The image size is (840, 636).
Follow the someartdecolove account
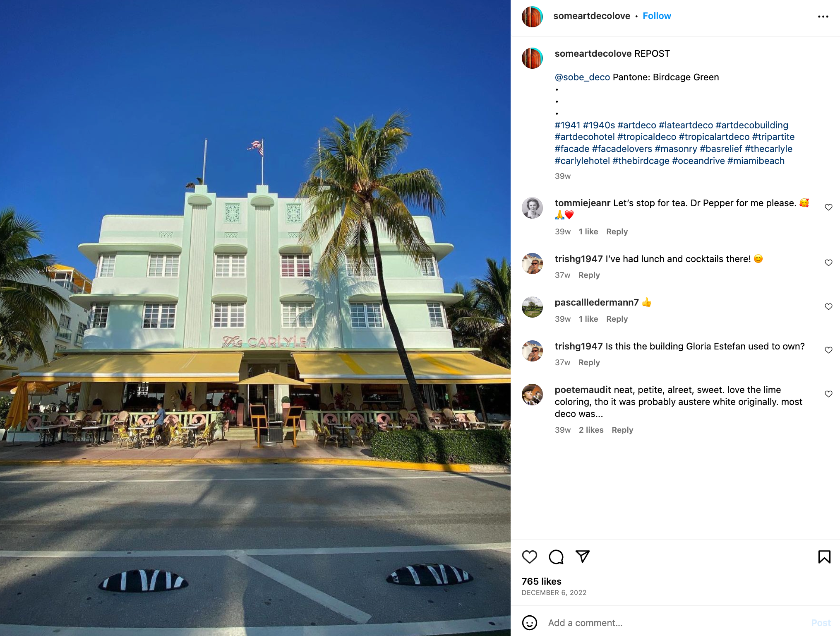[x=657, y=16]
